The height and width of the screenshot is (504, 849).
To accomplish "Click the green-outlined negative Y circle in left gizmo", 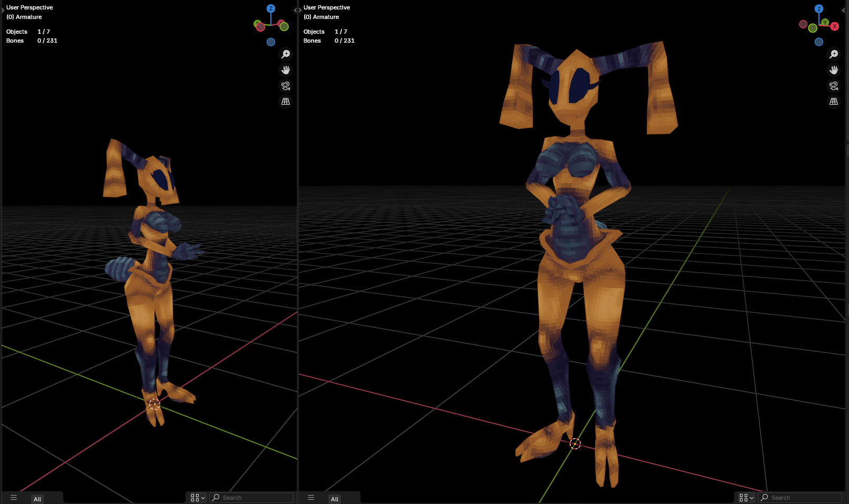I will click(x=284, y=26).
